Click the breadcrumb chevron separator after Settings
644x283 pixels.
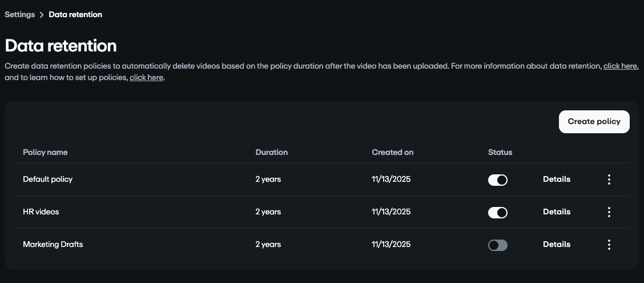(42, 15)
